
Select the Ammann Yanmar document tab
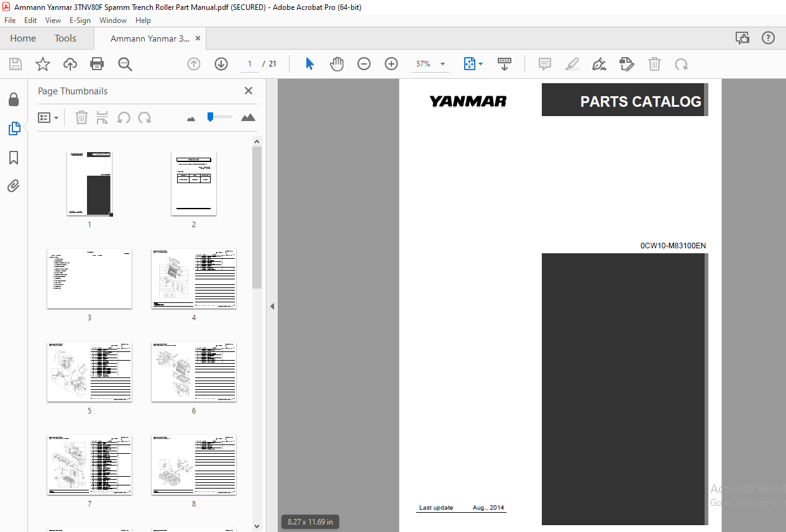(x=150, y=38)
